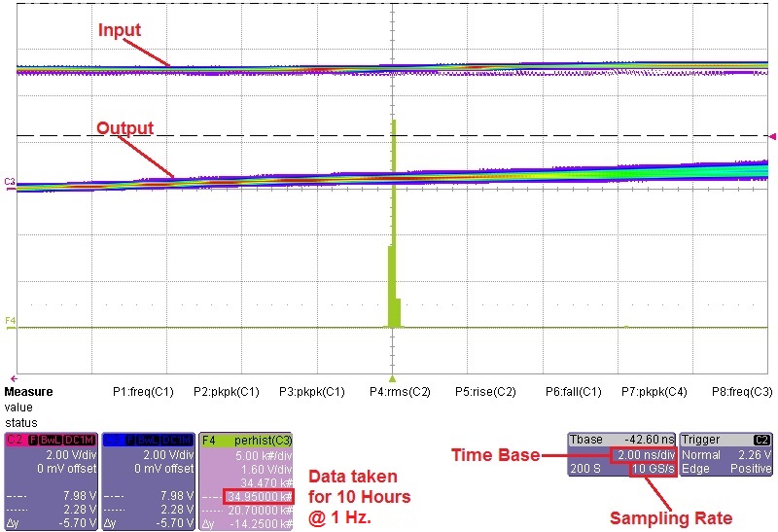Click perhist(C3) in the F4 descriptor
The height and width of the screenshot is (532, 778).
point(263,441)
